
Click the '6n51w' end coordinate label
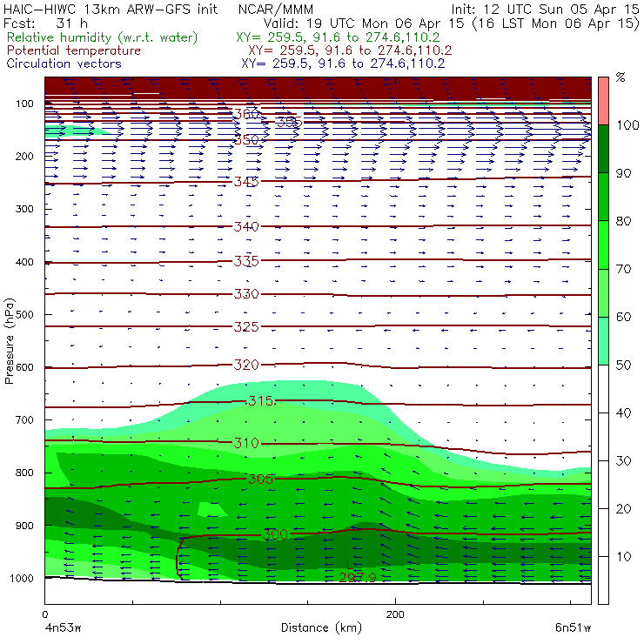(573, 627)
